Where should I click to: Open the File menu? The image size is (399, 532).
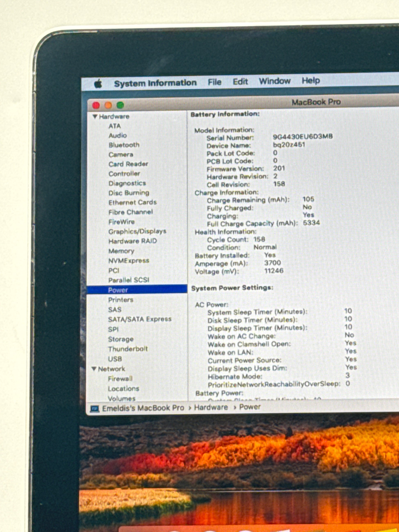click(x=214, y=82)
